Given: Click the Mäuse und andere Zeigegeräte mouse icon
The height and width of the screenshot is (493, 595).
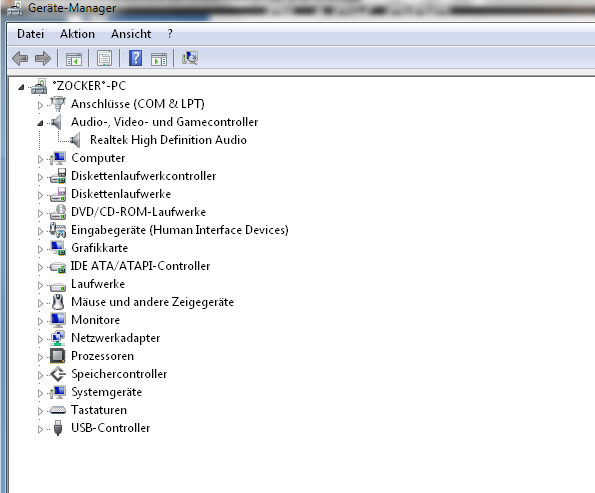Looking at the screenshot, I should click(58, 302).
